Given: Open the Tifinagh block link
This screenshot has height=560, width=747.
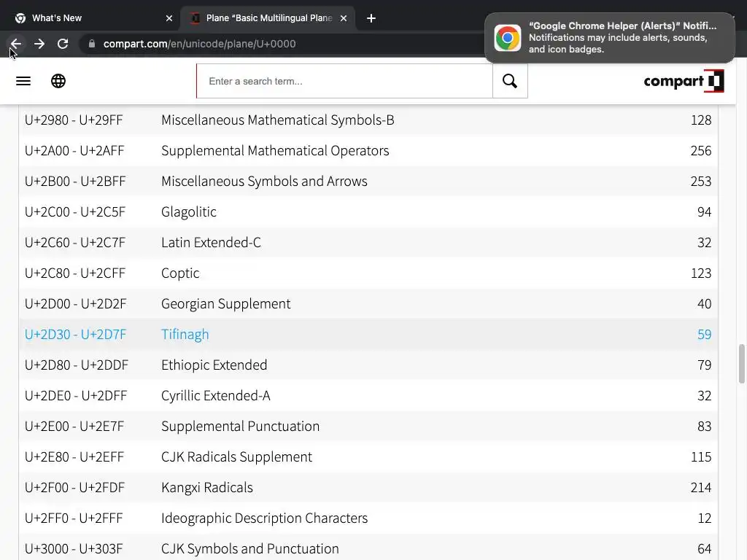Looking at the screenshot, I should pos(185,334).
